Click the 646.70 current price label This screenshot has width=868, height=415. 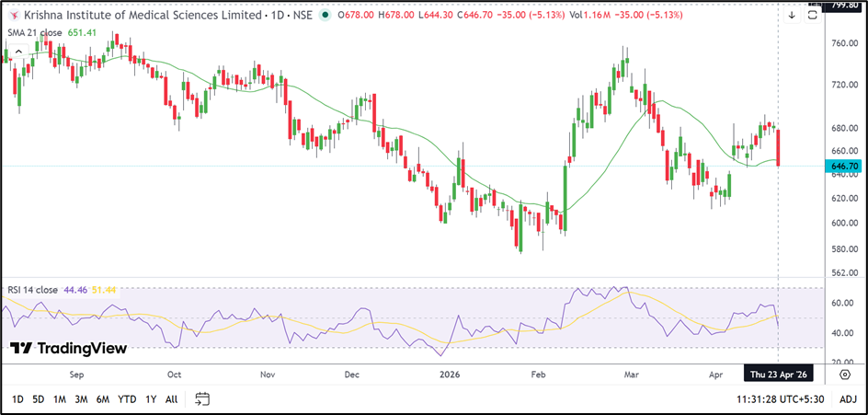click(843, 166)
